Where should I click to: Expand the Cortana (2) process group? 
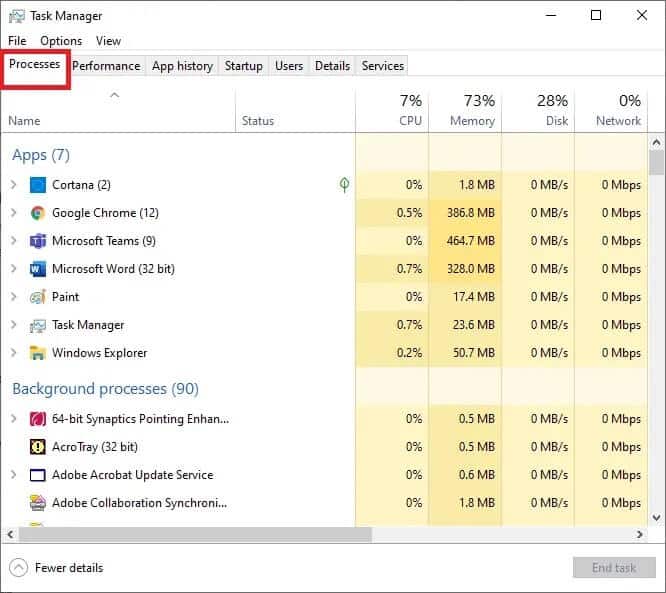[x=14, y=185]
